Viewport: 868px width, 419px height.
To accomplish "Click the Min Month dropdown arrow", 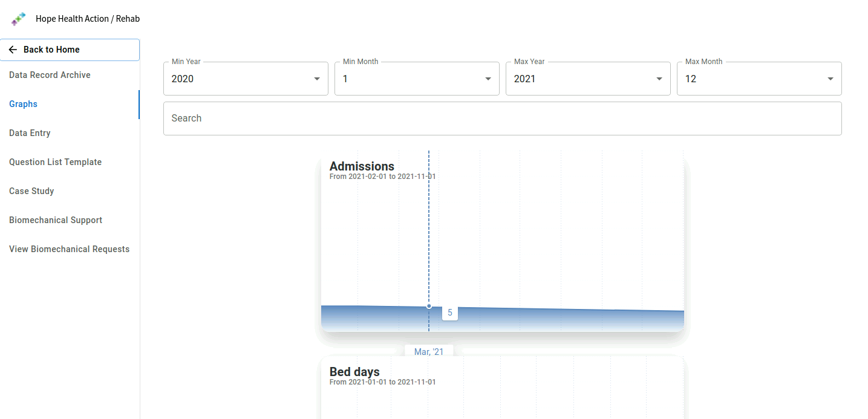I will [x=488, y=79].
